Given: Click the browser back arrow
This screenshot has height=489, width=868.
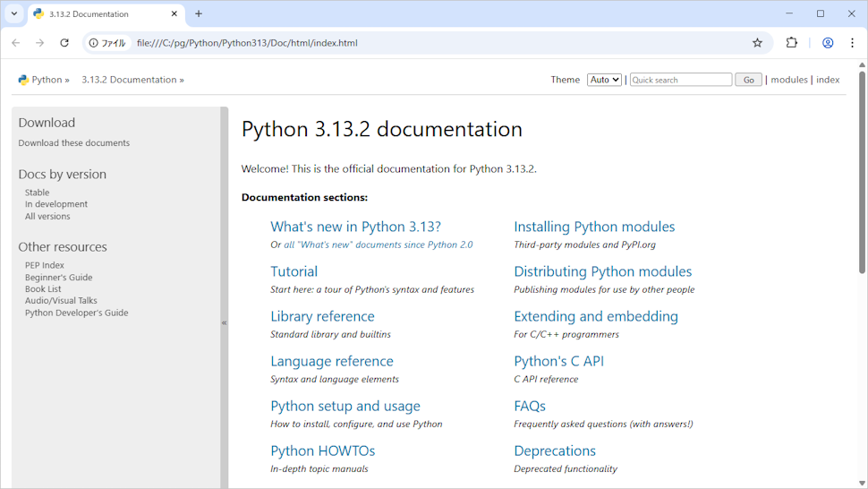Looking at the screenshot, I should pyautogui.click(x=15, y=43).
